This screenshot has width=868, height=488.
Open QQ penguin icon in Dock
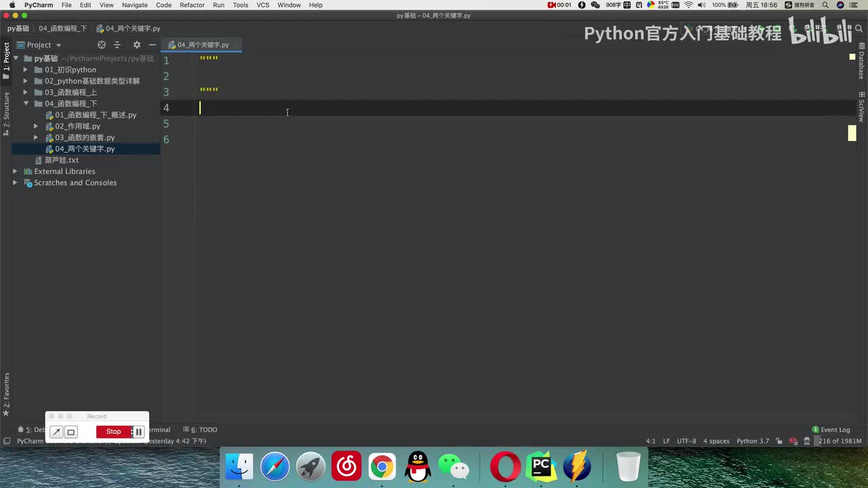pos(418,467)
